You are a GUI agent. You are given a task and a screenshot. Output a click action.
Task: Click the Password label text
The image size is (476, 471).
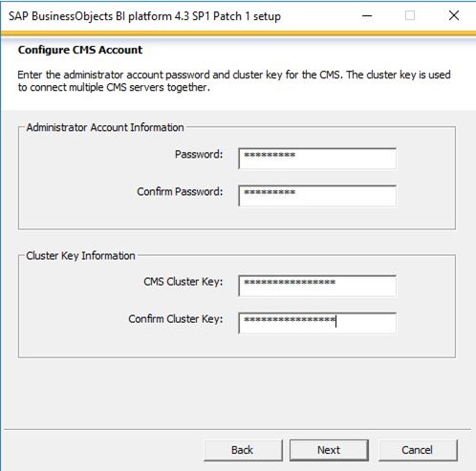[x=199, y=155]
